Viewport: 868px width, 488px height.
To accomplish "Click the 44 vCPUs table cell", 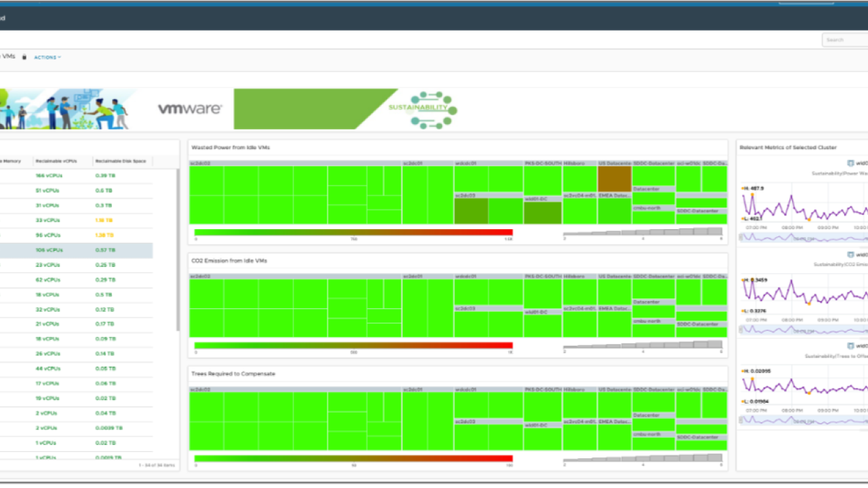I will point(47,369).
